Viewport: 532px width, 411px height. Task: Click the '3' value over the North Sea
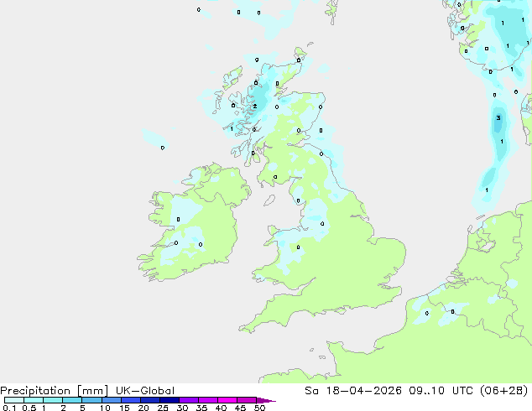click(x=498, y=118)
